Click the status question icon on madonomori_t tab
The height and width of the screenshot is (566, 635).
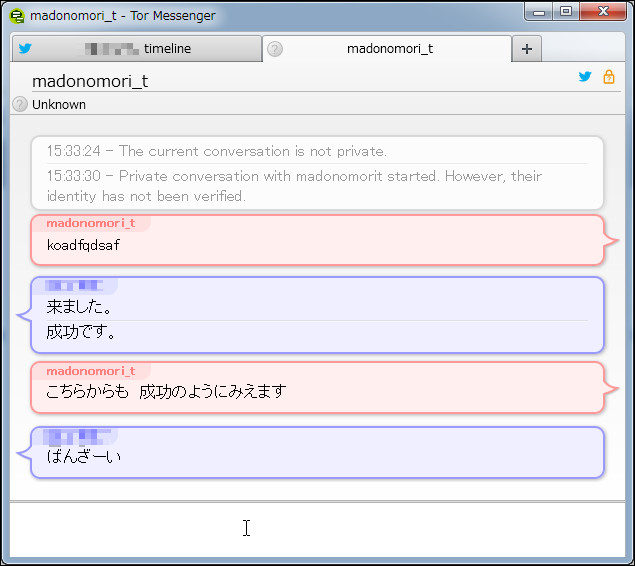pyautogui.click(x=275, y=49)
